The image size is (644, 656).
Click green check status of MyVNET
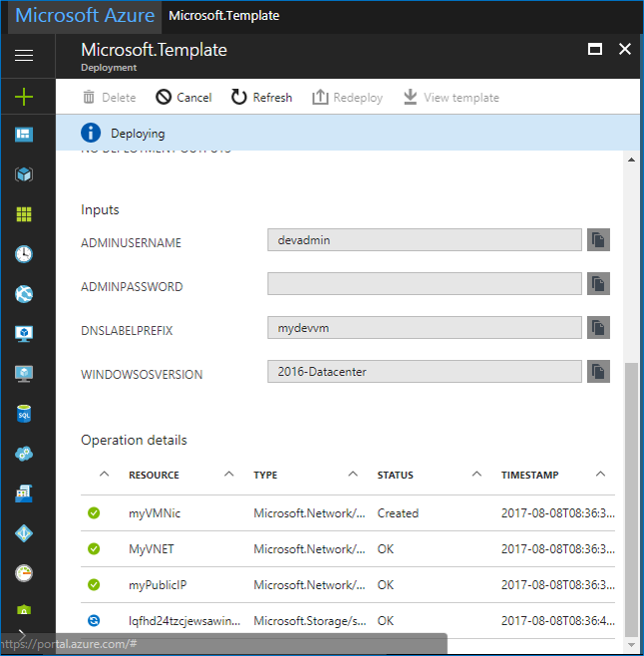[x=94, y=549]
